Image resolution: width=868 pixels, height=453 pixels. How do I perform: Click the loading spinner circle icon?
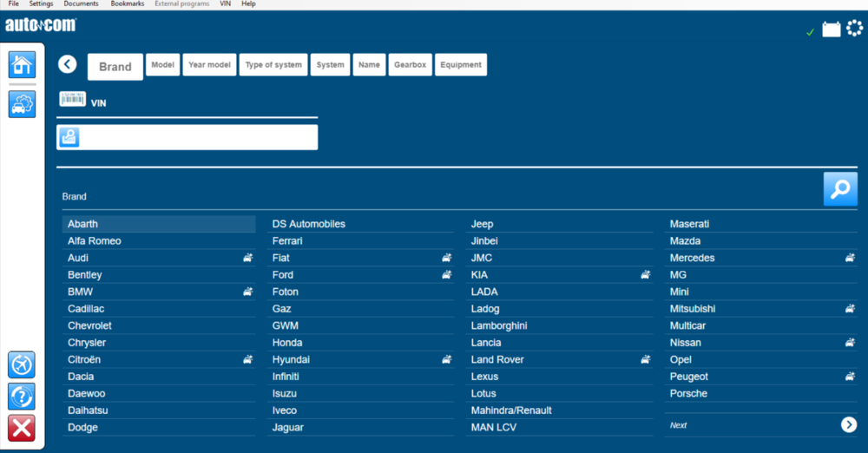854,28
